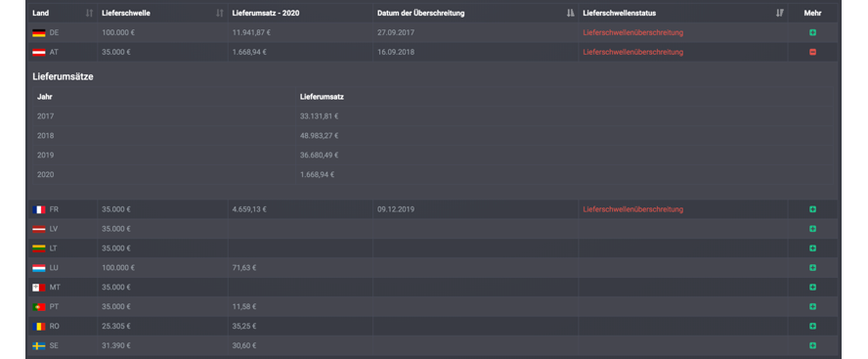
Task: Click the date 27.09.2017
Action: tap(396, 32)
